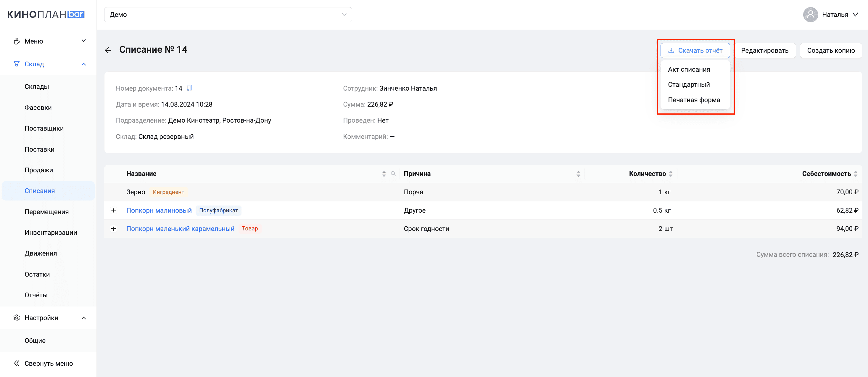The image size is (868, 377).
Task: Click the Порча reason cell
Action: pyautogui.click(x=413, y=192)
